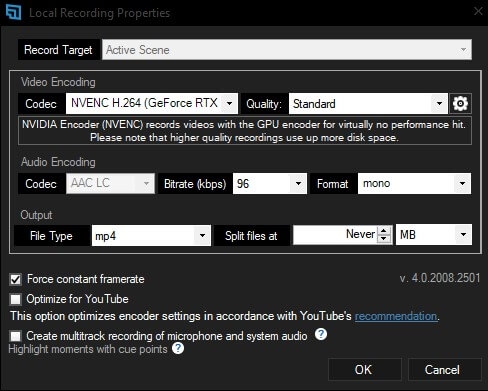488x391 pixels.
Task: Decrease Split files at value with down arrow
Action: pyautogui.click(x=384, y=239)
